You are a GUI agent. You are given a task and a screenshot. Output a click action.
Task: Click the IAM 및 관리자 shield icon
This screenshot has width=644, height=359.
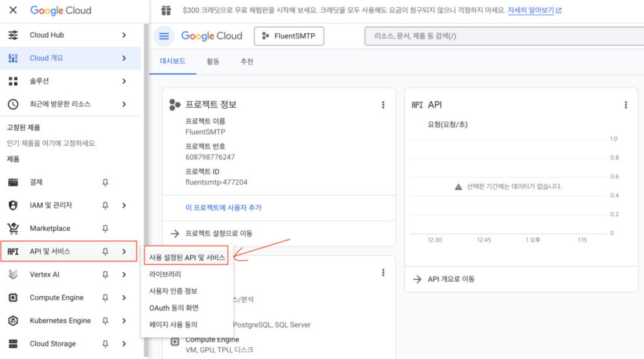coord(13,205)
